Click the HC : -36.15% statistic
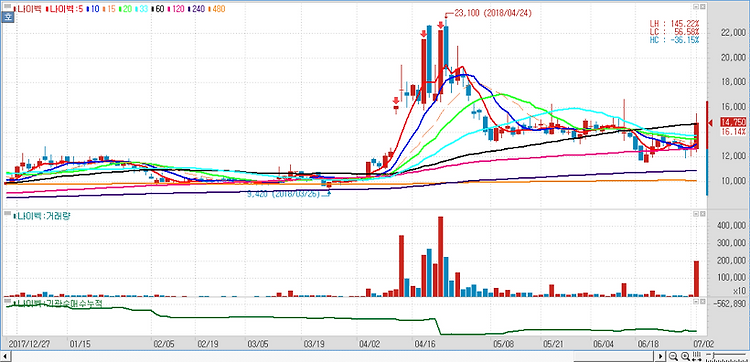Image resolution: width=750 pixels, height=362 pixels. tap(674, 40)
